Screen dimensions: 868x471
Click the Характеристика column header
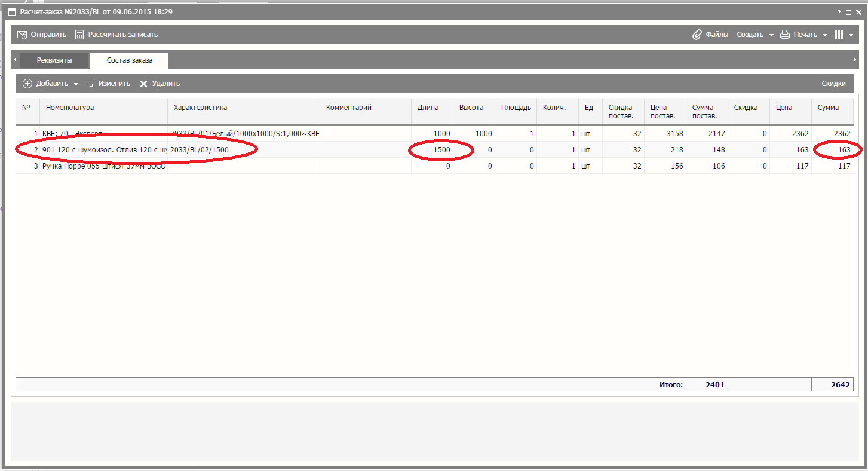pyautogui.click(x=243, y=111)
